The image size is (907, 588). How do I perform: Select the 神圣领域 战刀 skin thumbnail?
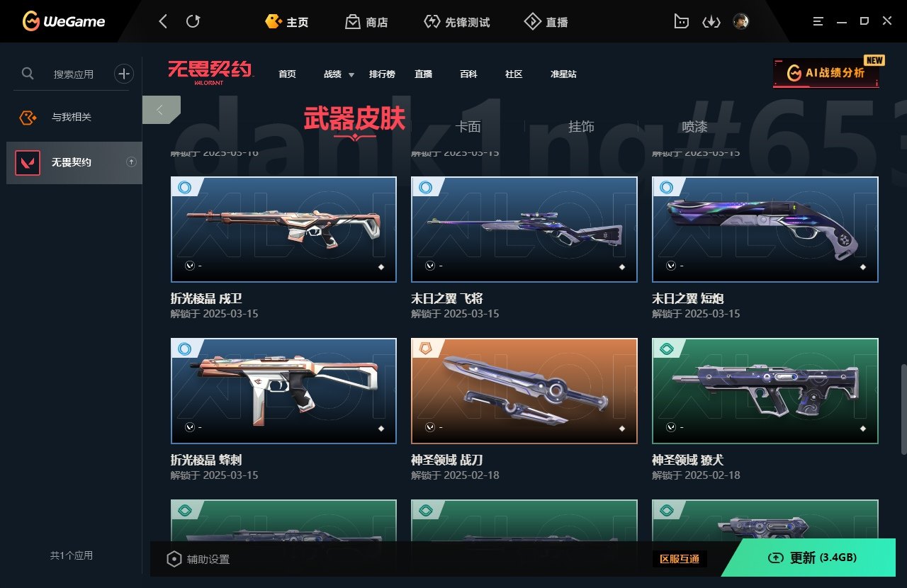[x=524, y=390]
